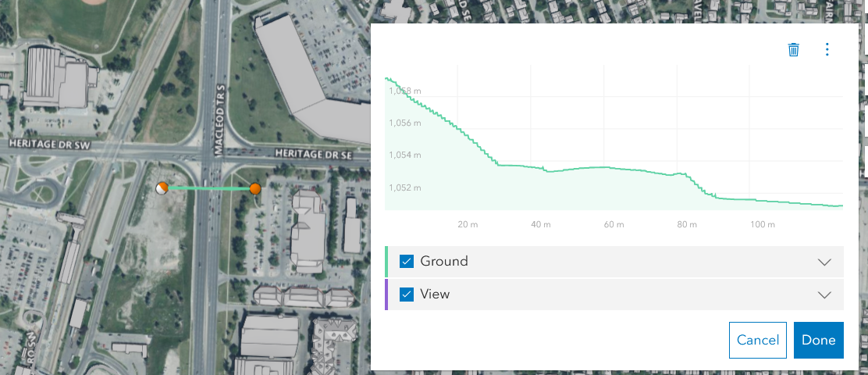Image resolution: width=868 pixels, height=375 pixels.
Task: Click the 1,054 m elevation axis label
Action: click(405, 155)
